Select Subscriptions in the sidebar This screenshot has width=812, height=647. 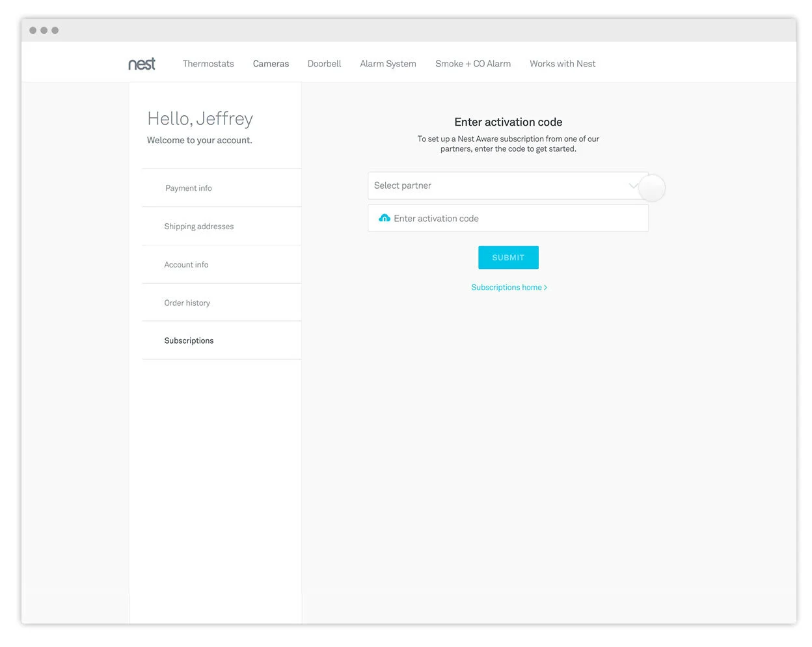(221, 340)
